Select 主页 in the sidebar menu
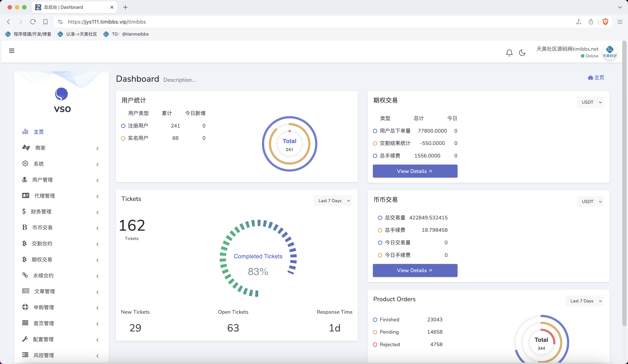The height and width of the screenshot is (364, 628). click(38, 132)
